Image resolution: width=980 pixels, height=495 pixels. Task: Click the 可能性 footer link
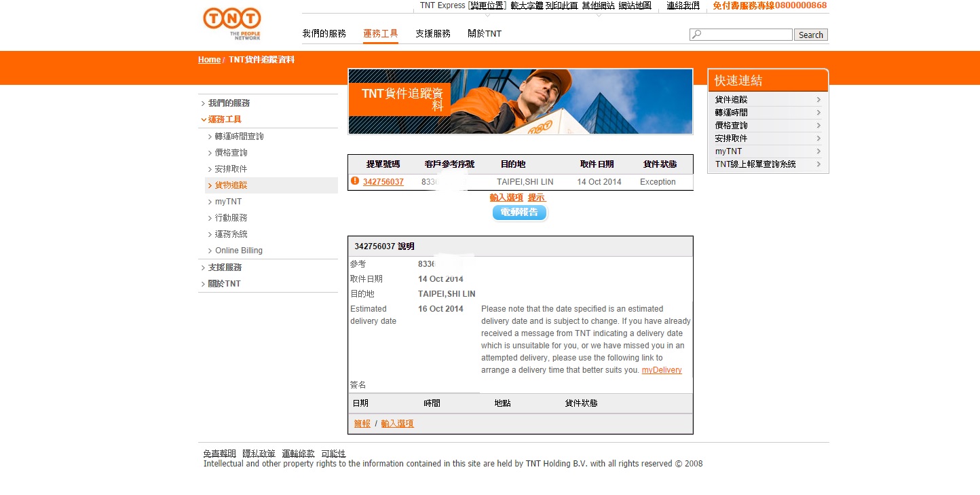tap(333, 454)
